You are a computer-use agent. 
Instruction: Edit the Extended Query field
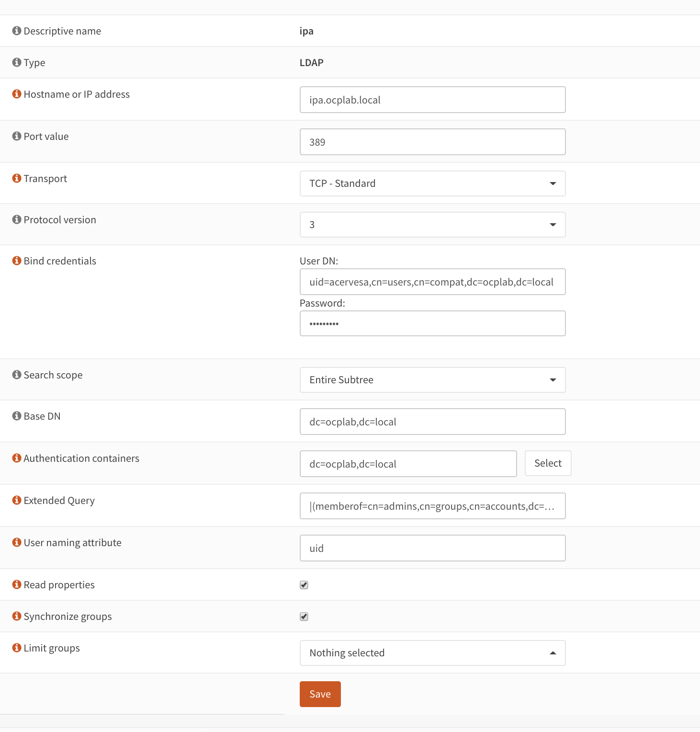tap(433, 506)
